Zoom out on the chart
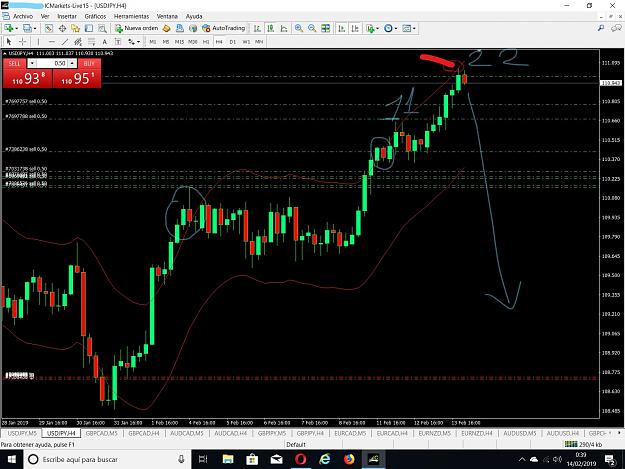This screenshot has height=469, width=625. [x=312, y=28]
